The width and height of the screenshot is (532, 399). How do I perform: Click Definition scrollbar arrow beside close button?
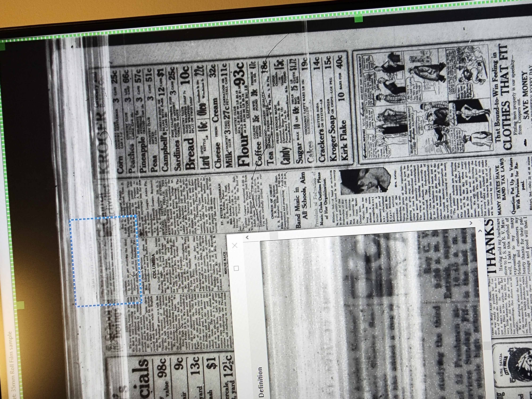(247, 238)
